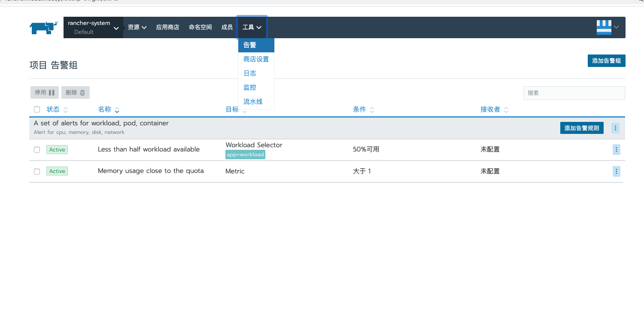Check the row for 'Memory usage close to the quota'

pyautogui.click(x=37, y=171)
